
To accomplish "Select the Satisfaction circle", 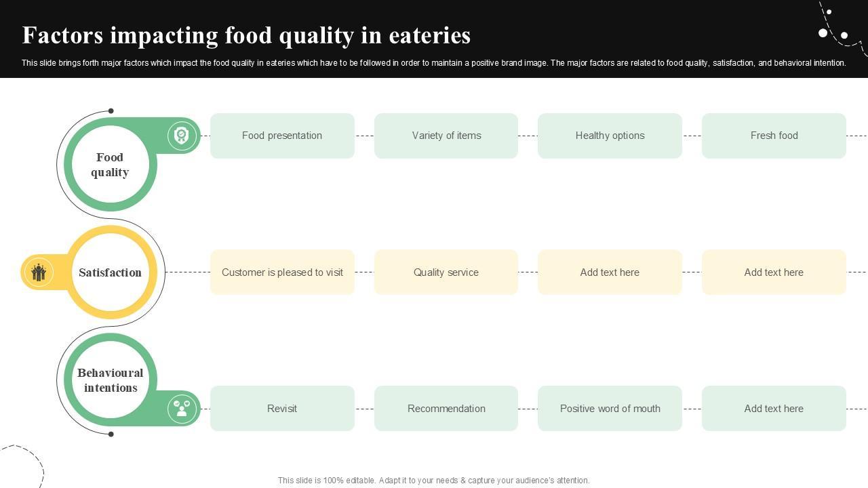I will pyautogui.click(x=110, y=272).
